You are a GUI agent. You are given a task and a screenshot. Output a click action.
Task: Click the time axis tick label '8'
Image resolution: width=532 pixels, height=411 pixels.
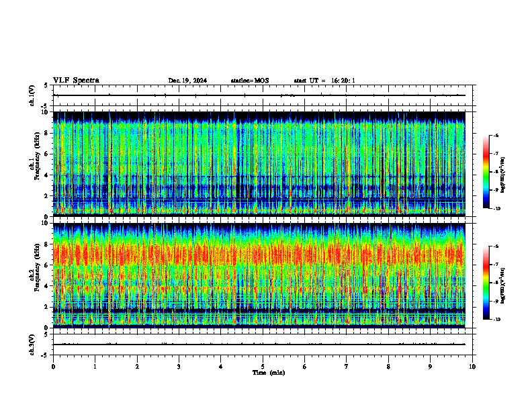tap(388, 367)
